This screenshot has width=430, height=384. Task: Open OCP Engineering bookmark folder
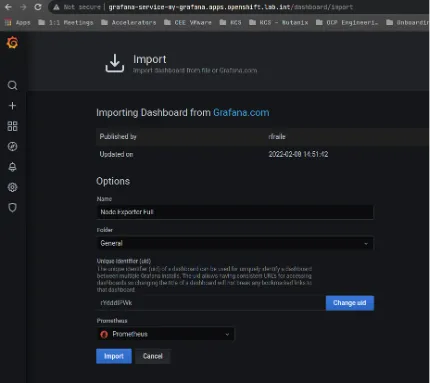(347, 22)
